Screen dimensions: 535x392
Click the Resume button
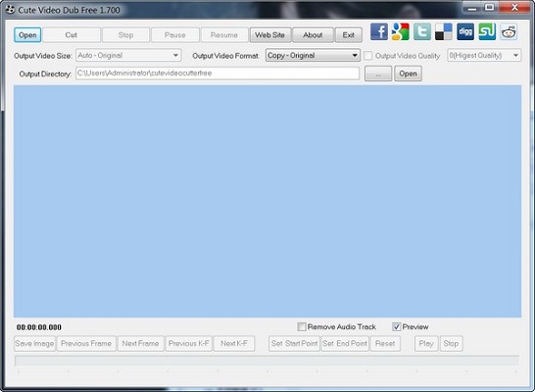[x=224, y=35]
